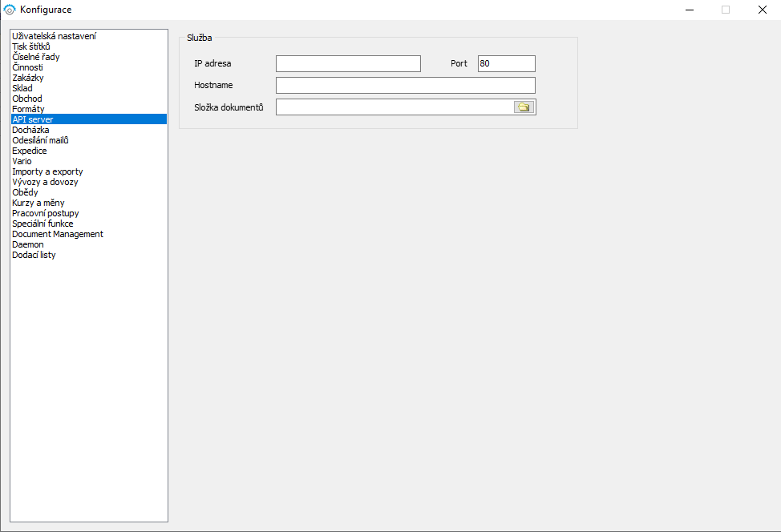Go to Obědy section
The width and height of the screenshot is (781, 532).
click(x=89, y=192)
